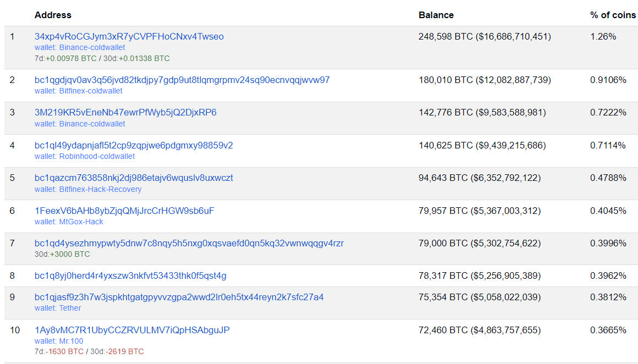Open address 3M219KR5vEneNb47ewrPfWyb5jQ2DjxRP6

(125, 113)
